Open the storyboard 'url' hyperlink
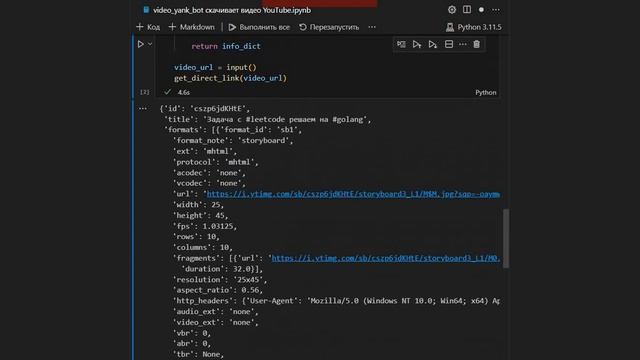This screenshot has height=360, width=640. click(353, 194)
